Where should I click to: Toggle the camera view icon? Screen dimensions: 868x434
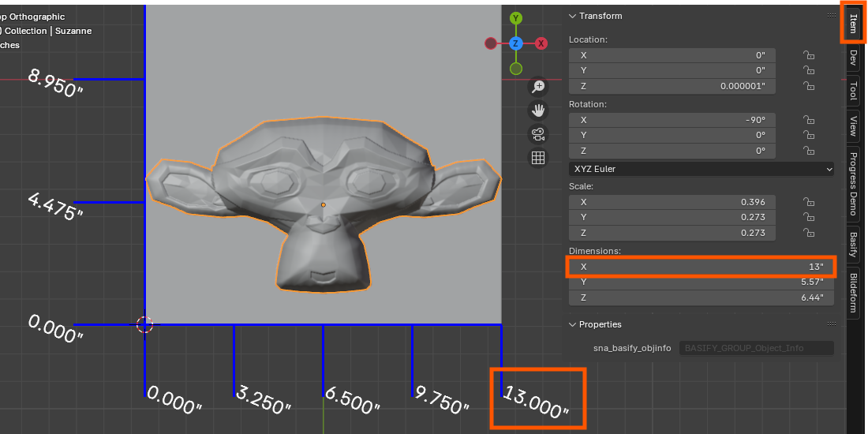pyautogui.click(x=538, y=134)
